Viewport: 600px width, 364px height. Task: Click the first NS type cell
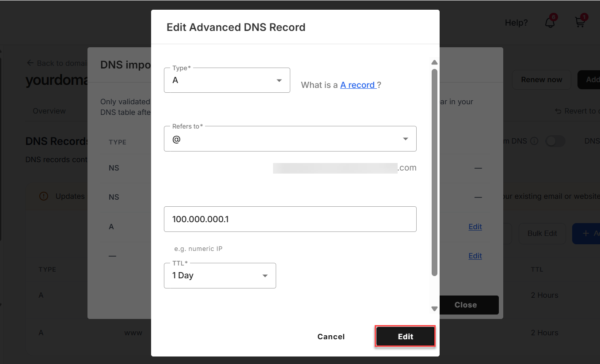tap(114, 168)
